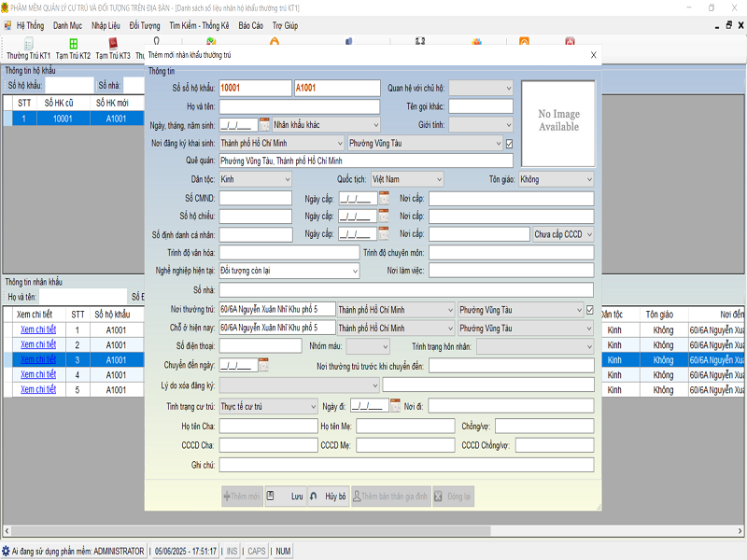
Task: Open the Dân tộc dropdown showing Kinh
Action: [x=255, y=179]
